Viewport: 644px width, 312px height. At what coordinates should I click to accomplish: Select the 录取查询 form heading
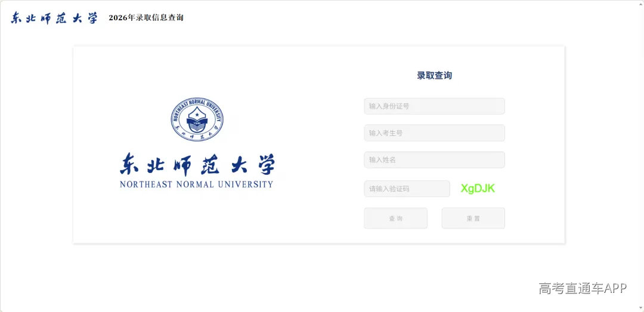tap(434, 75)
